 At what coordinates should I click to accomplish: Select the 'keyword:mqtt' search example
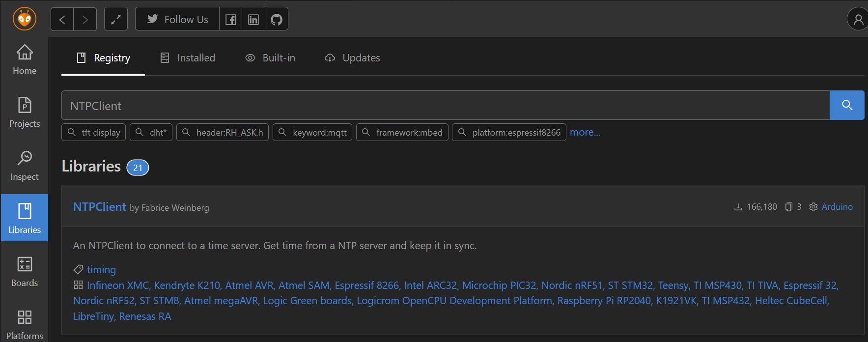click(x=312, y=132)
